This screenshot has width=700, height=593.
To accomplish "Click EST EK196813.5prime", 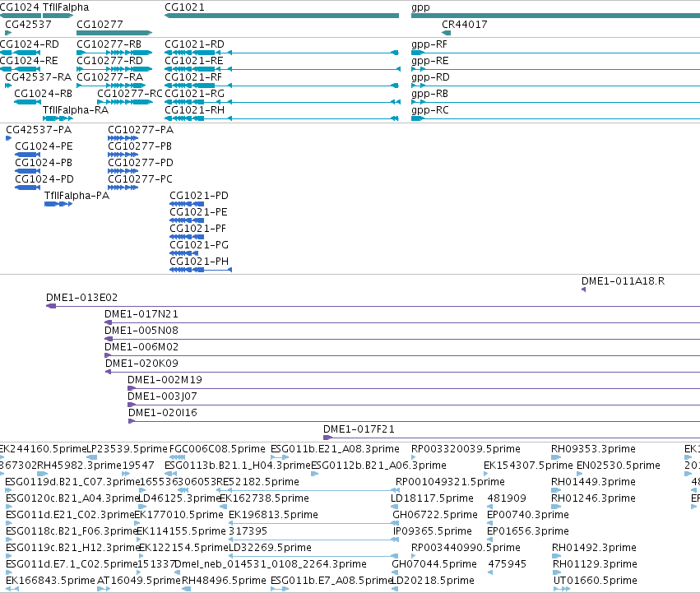I will tap(273, 515).
